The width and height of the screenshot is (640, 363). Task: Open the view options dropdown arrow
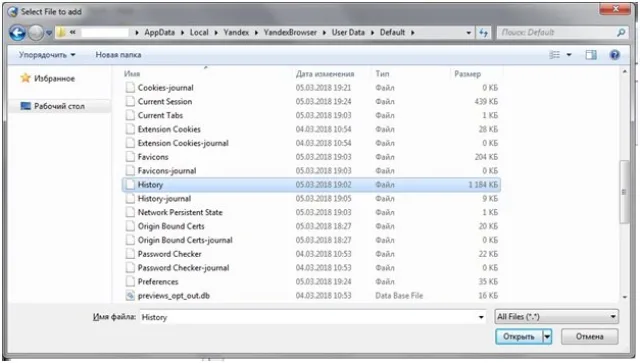(x=569, y=55)
